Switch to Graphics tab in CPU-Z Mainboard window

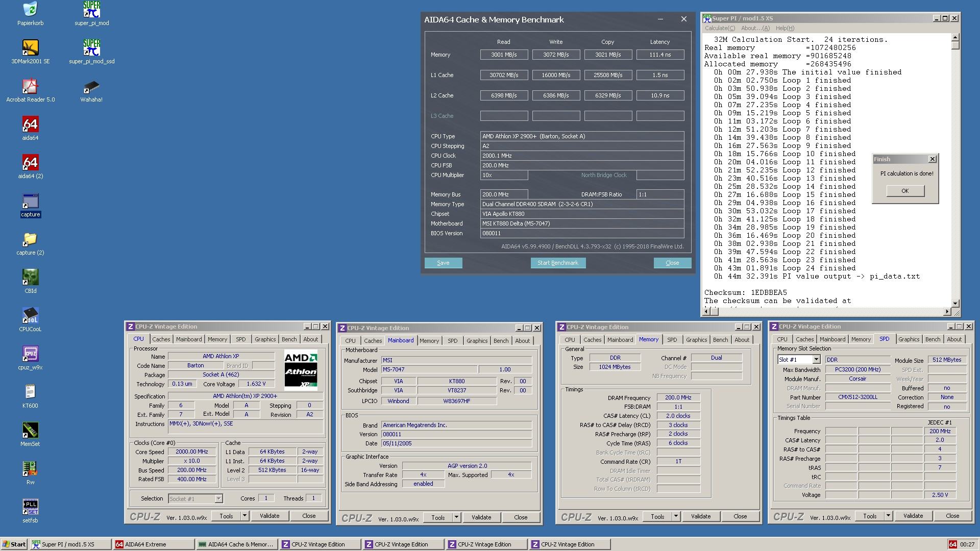[477, 341]
